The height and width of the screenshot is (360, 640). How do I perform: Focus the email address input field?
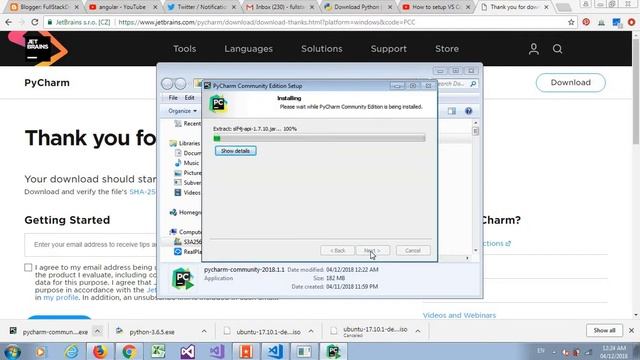pos(91,244)
